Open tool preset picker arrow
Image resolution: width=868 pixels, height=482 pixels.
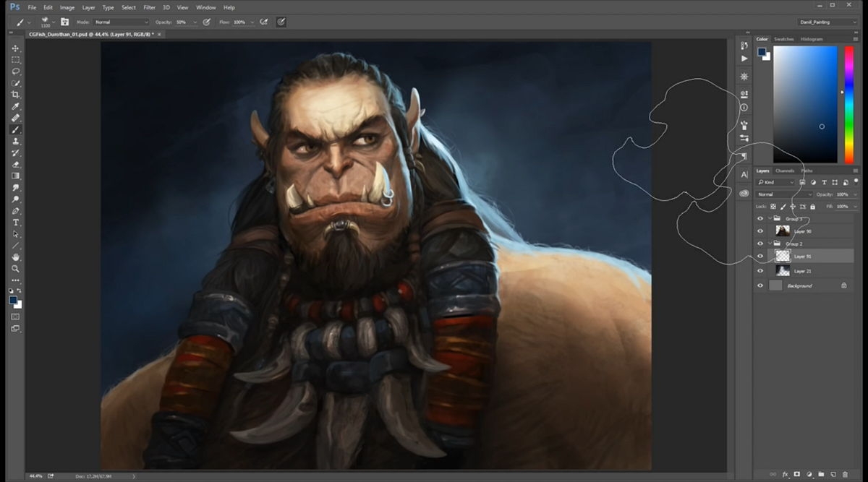(30, 22)
